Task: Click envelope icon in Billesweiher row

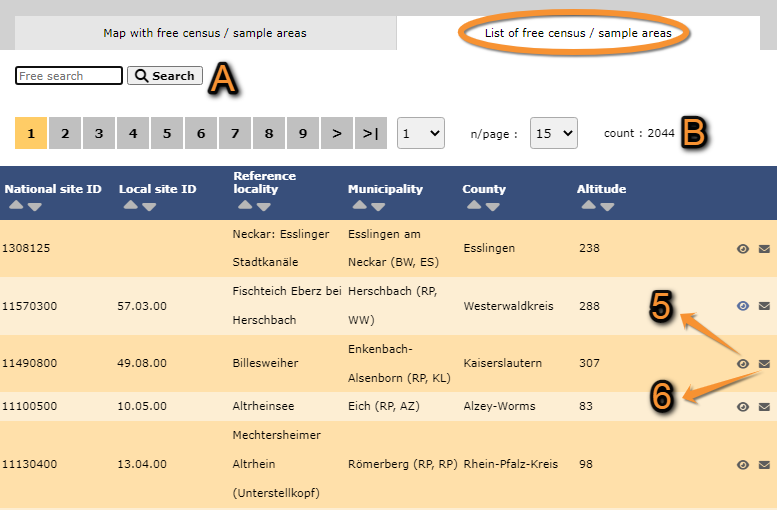Action: 764,364
